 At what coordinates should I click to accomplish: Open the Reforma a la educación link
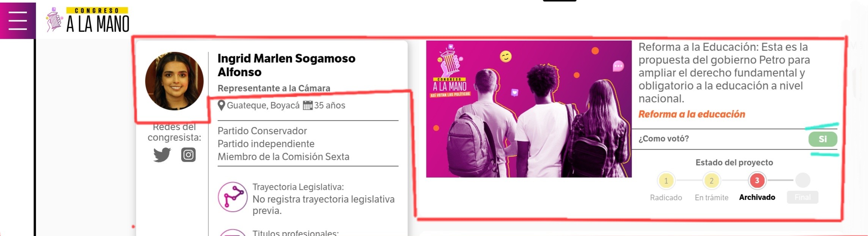click(x=692, y=114)
